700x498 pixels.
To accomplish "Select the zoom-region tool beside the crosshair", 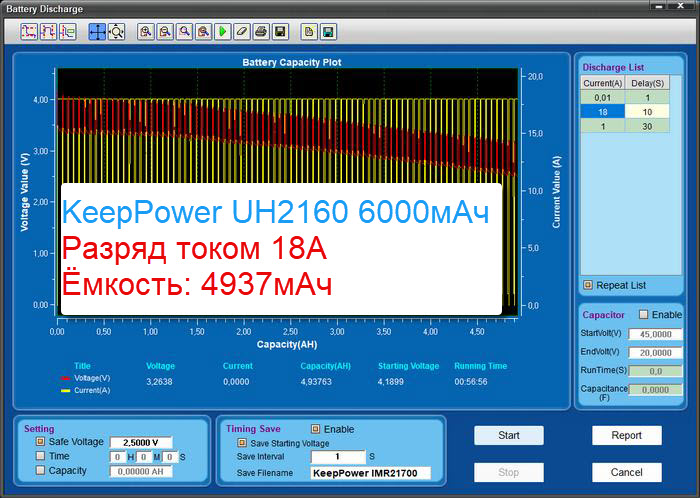I will click(x=116, y=32).
